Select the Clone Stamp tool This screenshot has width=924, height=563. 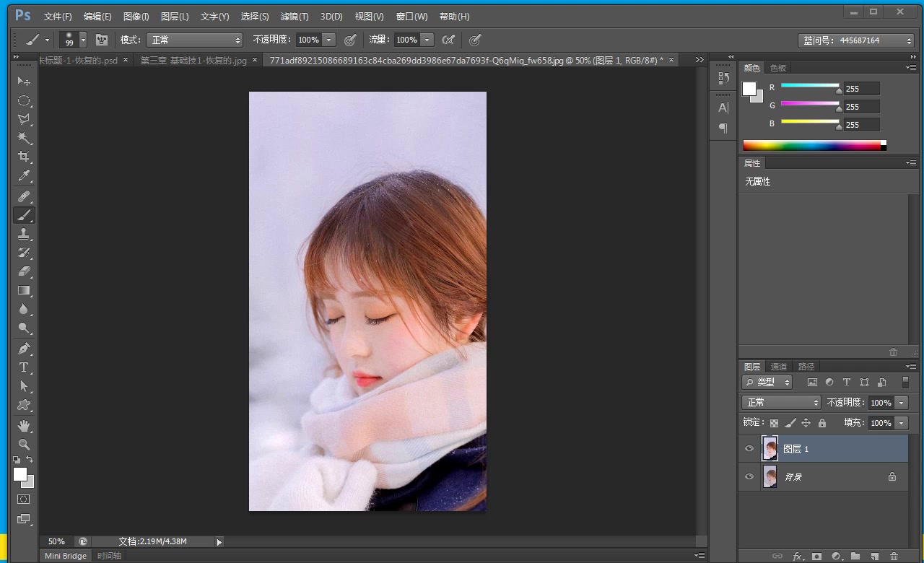click(x=24, y=234)
